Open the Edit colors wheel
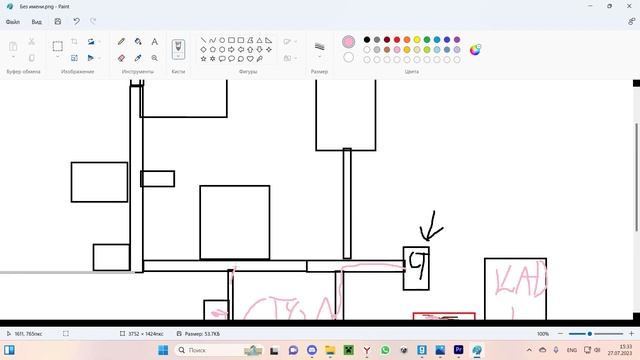The width and height of the screenshot is (640, 360). click(475, 50)
